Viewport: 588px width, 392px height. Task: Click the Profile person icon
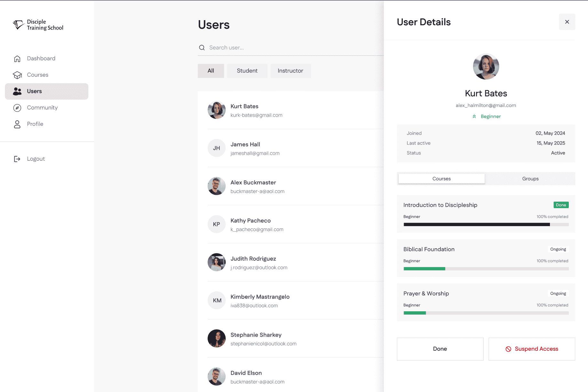(x=17, y=124)
